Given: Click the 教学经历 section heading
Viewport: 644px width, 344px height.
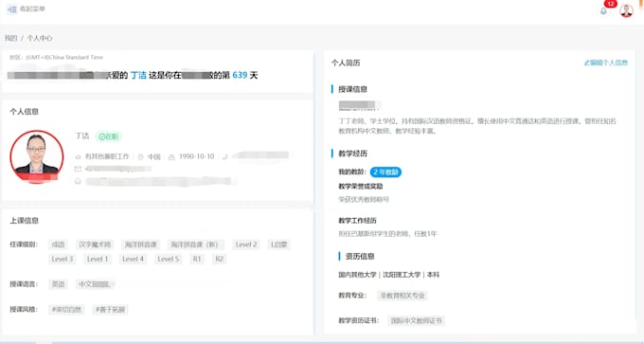Looking at the screenshot, I should click(x=353, y=154).
